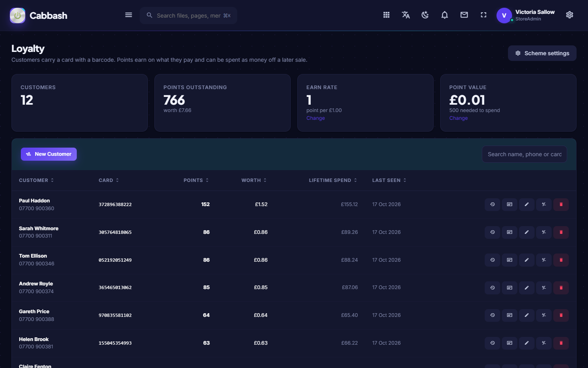The width and height of the screenshot is (588, 368).
Task: Click Change under Earn Rate
Action: click(316, 118)
